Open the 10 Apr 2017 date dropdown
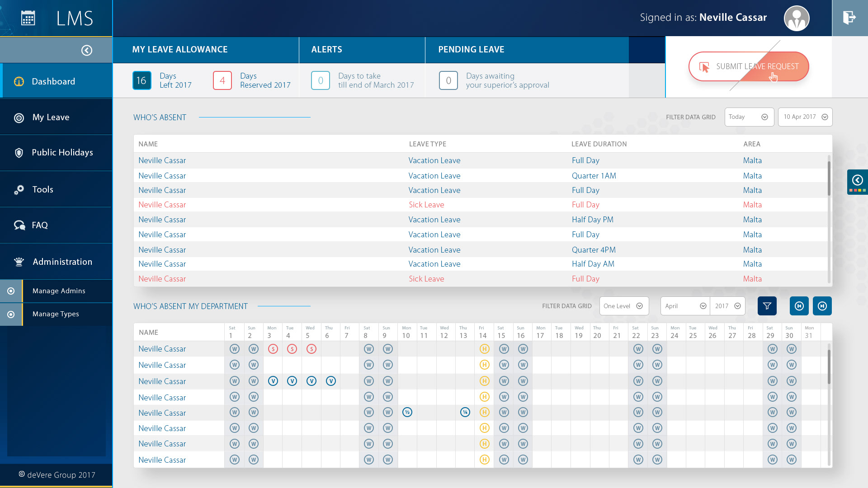The height and width of the screenshot is (488, 868). (805, 117)
